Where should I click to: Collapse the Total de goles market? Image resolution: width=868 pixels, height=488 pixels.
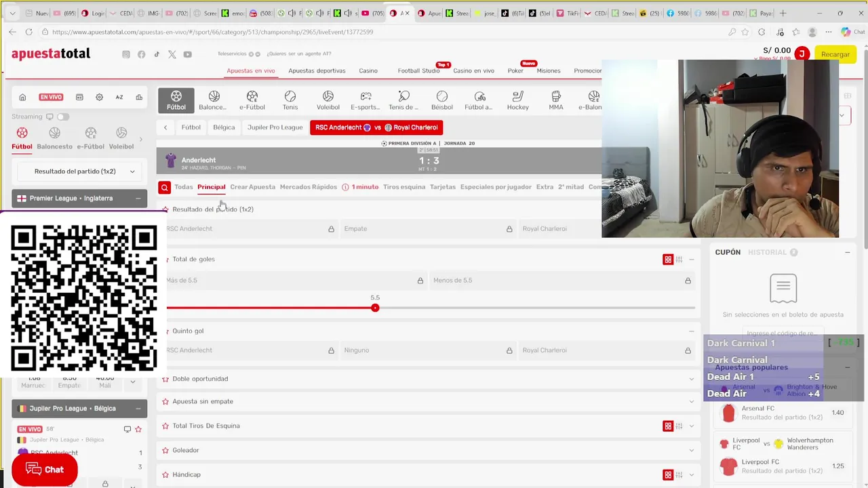click(692, 259)
